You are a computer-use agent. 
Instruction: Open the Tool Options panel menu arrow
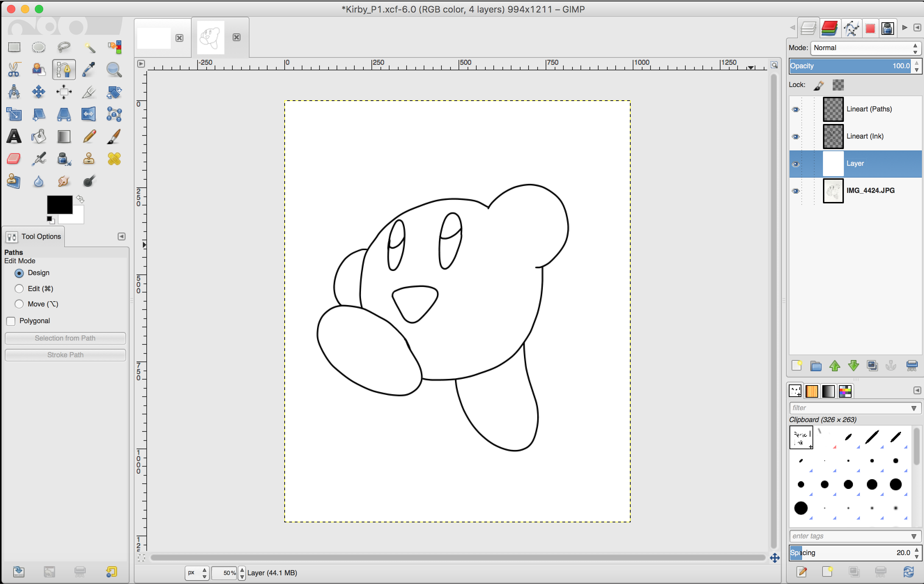[x=122, y=236]
